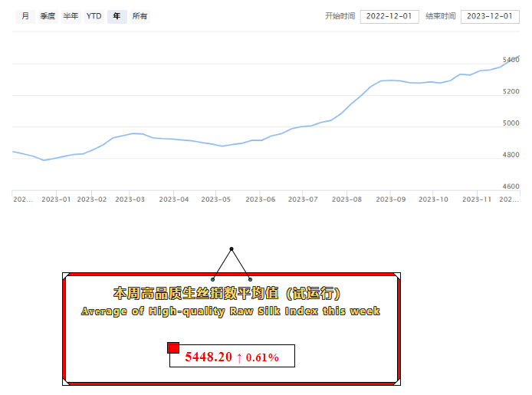Click the 5400 y-axis label
The image size is (532, 395).
tap(511, 60)
